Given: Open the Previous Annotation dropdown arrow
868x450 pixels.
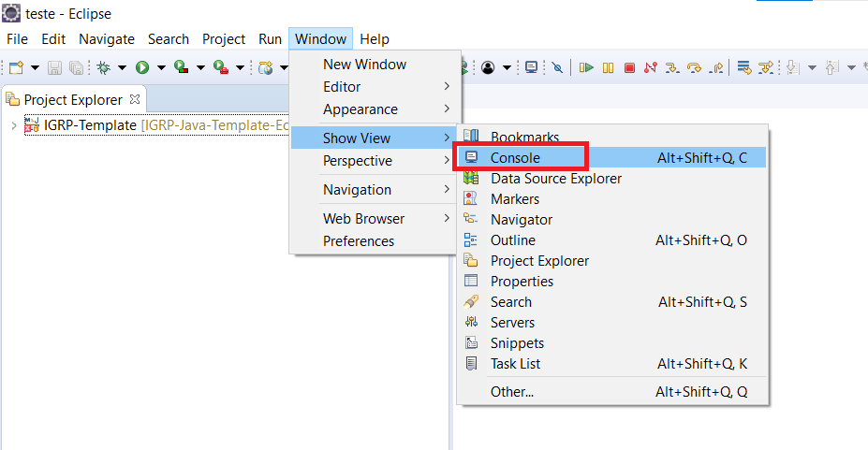Looking at the screenshot, I should click(851, 68).
